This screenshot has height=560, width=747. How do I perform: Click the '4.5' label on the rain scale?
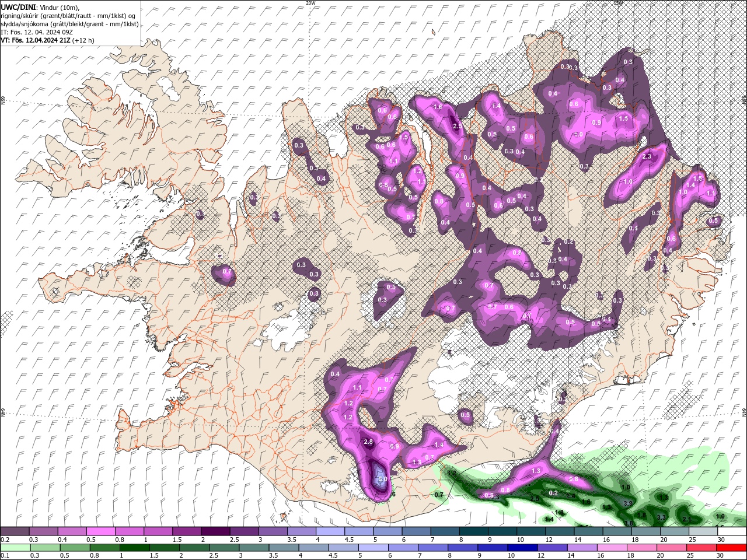[333, 556]
